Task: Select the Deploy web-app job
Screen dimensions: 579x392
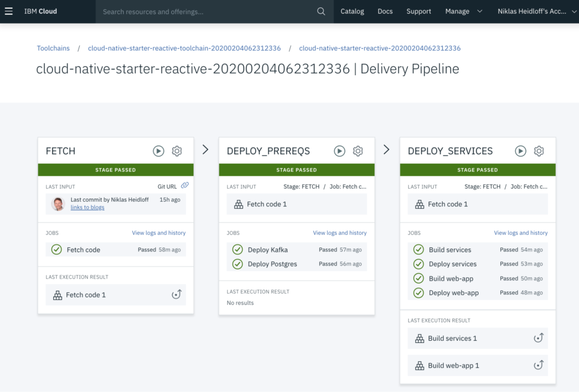Action: click(x=477, y=293)
